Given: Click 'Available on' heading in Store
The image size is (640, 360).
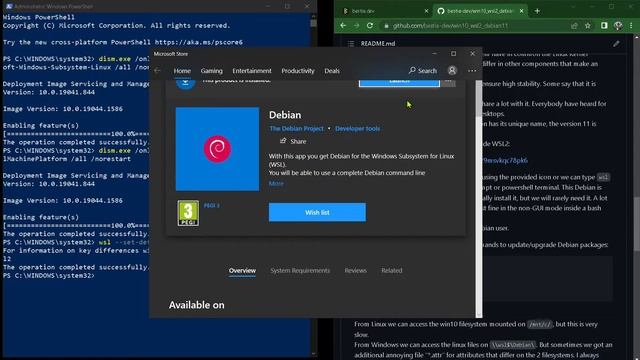Looking at the screenshot, I should (x=196, y=305).
